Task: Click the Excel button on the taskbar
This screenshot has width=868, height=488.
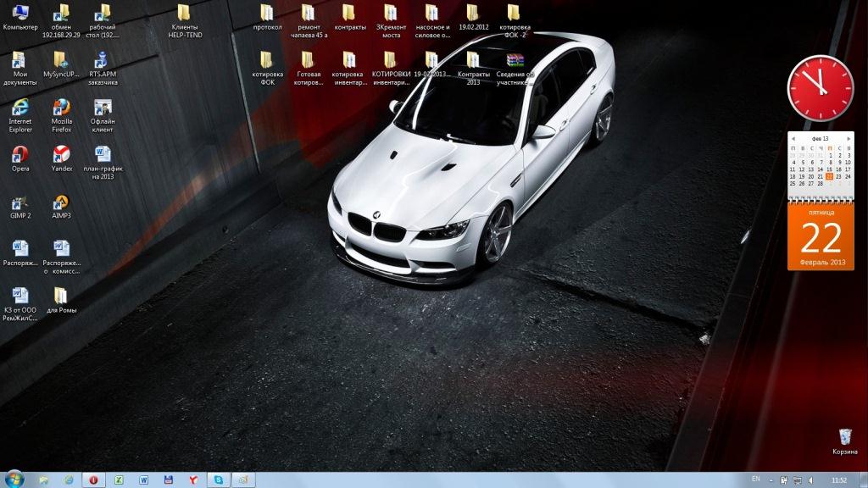Action: [x=120, y=480]
